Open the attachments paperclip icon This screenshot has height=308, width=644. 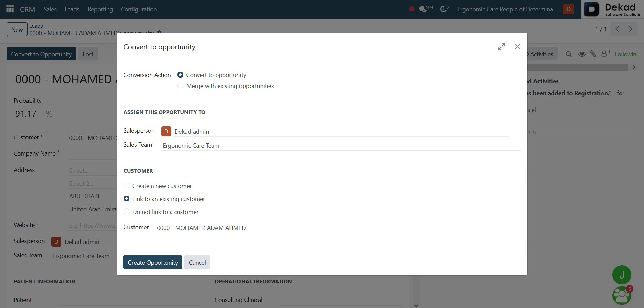[x=593, y=54]
